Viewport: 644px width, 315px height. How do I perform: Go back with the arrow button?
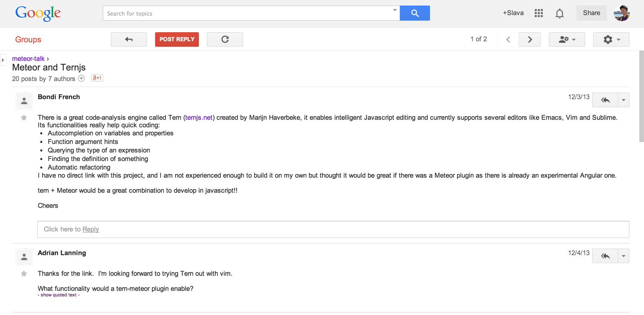[x=129, y=39]
